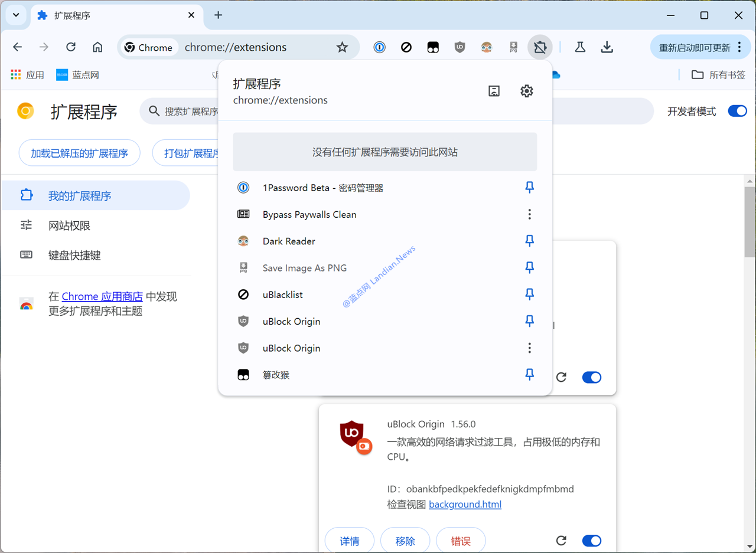This screenshot has height=553, width=756.
Task: Click the 1Password icon in the toolbar
Action: coord(379,47)
